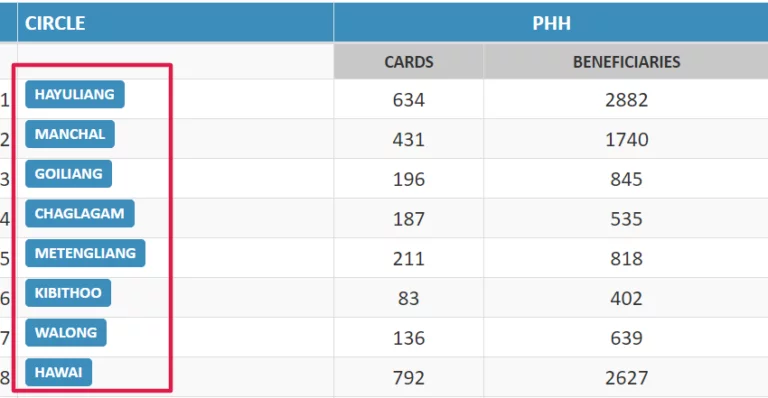The width and height of the screenshot is (768, 398).
Task: Click the GOILIANG circle button
Action: 69,173
